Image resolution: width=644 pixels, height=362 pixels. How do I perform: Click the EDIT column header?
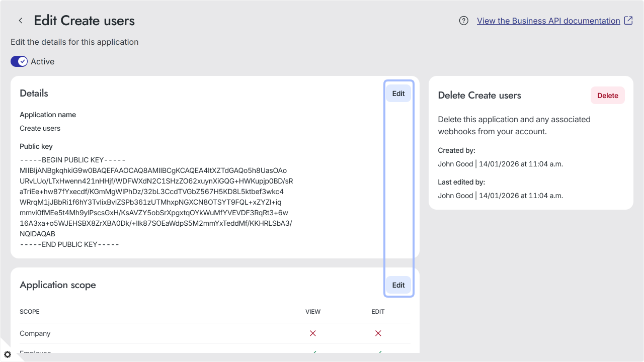pos(378,312)
